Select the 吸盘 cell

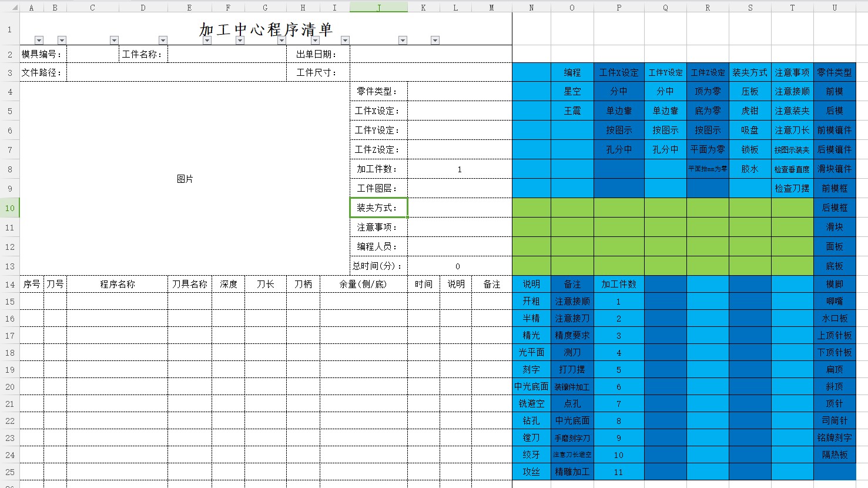[750, 130]
